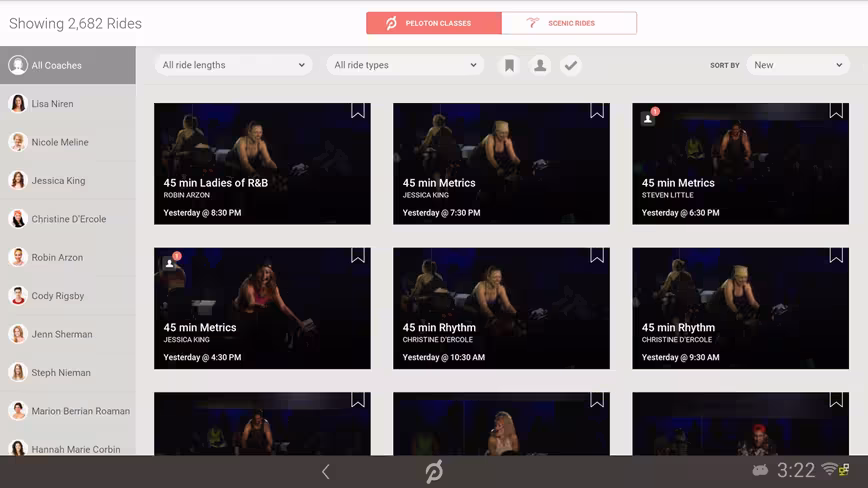This screenshot has width=868, height=488.
Task: Choose Cody Rigsby from coach list
Action: (68, 296)
